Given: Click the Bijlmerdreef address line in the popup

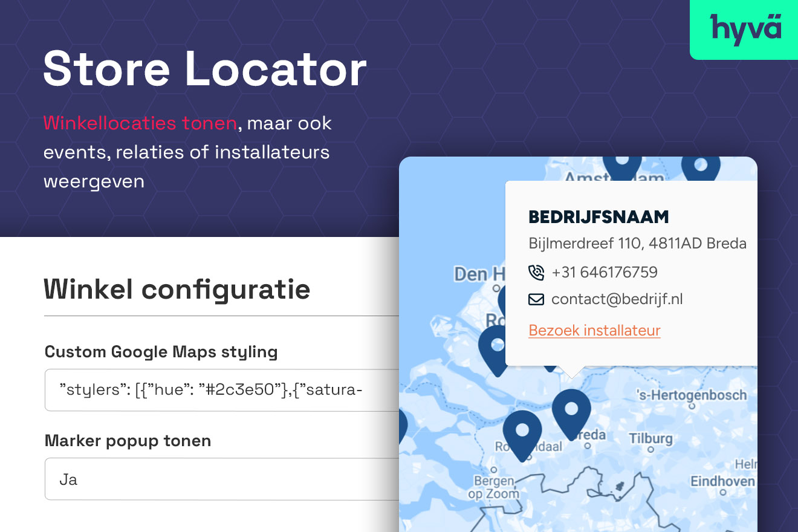Looking at the screenshot, I should click(638, 243).
